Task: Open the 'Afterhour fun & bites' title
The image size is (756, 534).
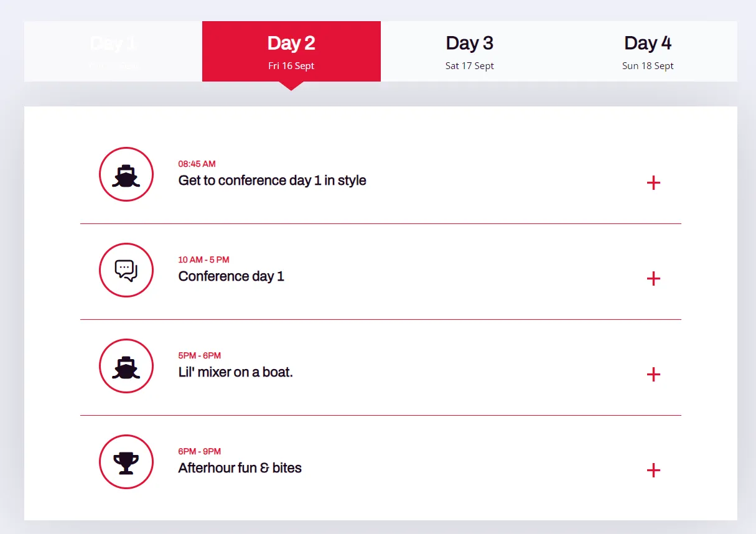Action: (240, 468)
